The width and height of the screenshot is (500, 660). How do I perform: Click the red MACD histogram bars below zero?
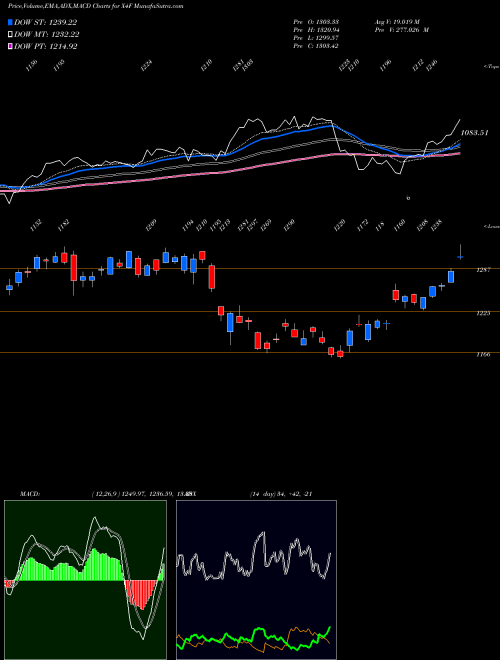142,593
